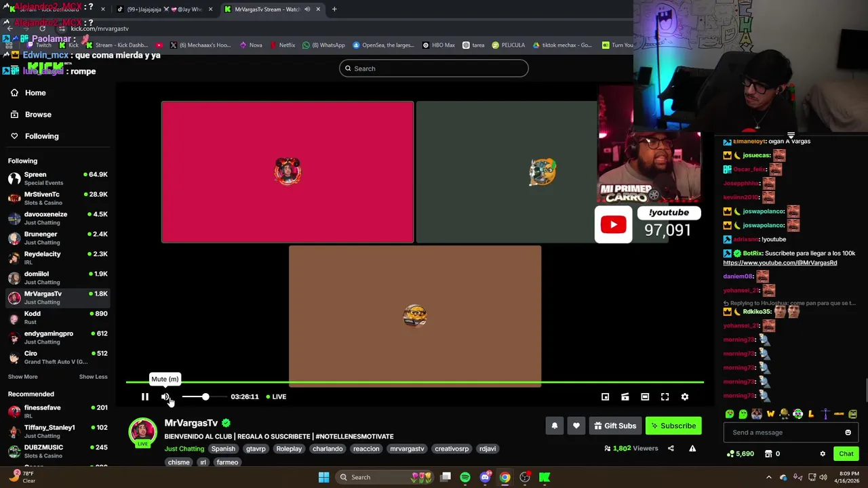Open the Netflix bookmark
Screen dimensions: 868x488
pos(282,45)
